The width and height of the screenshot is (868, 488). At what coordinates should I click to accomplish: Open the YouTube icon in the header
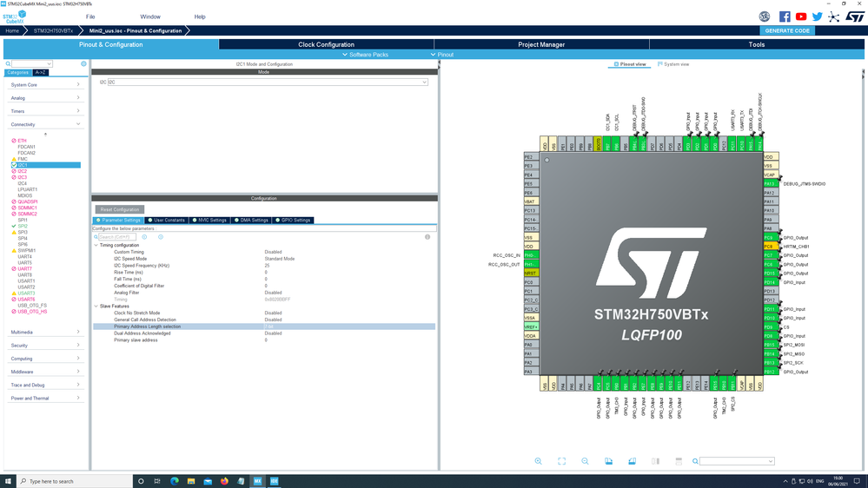pos(800,16)
